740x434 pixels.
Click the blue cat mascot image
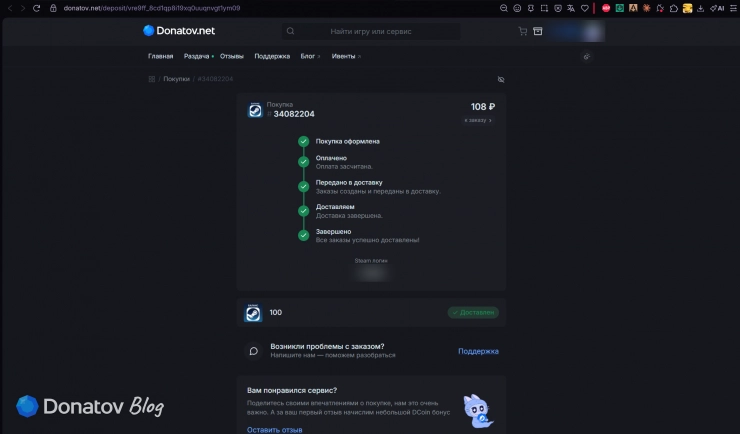[478, 411]
